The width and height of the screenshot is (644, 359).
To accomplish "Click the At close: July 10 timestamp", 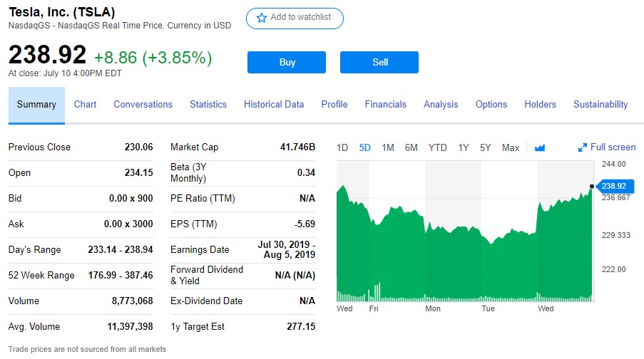I will (65, 73).
